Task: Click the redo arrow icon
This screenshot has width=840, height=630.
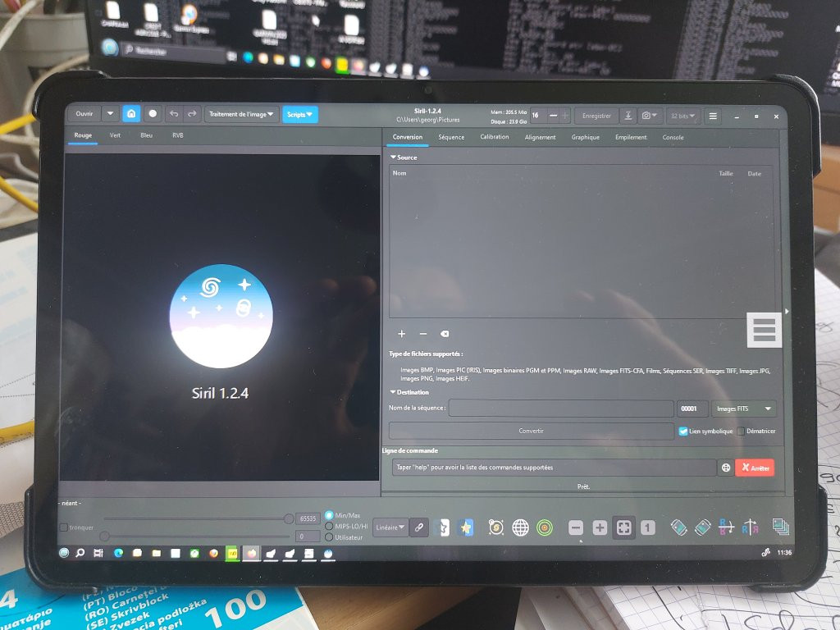Action: [192, 113]
